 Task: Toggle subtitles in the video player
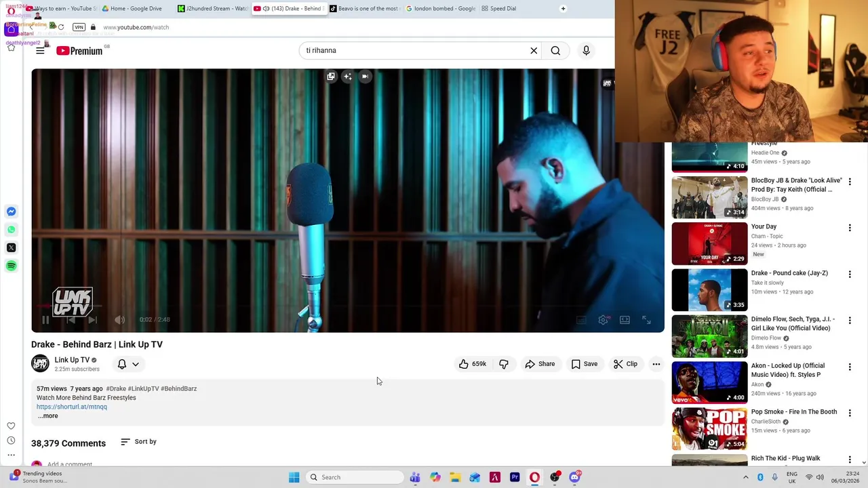click(x=581, y=320)
